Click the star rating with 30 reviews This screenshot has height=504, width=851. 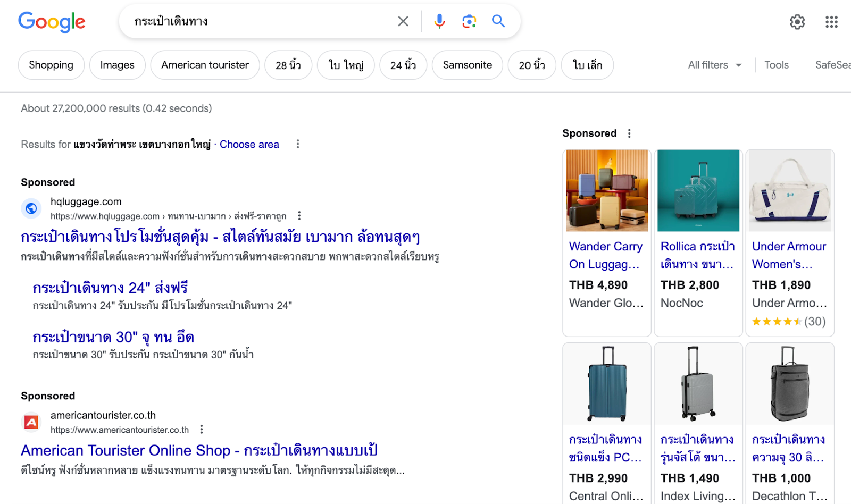789,322
